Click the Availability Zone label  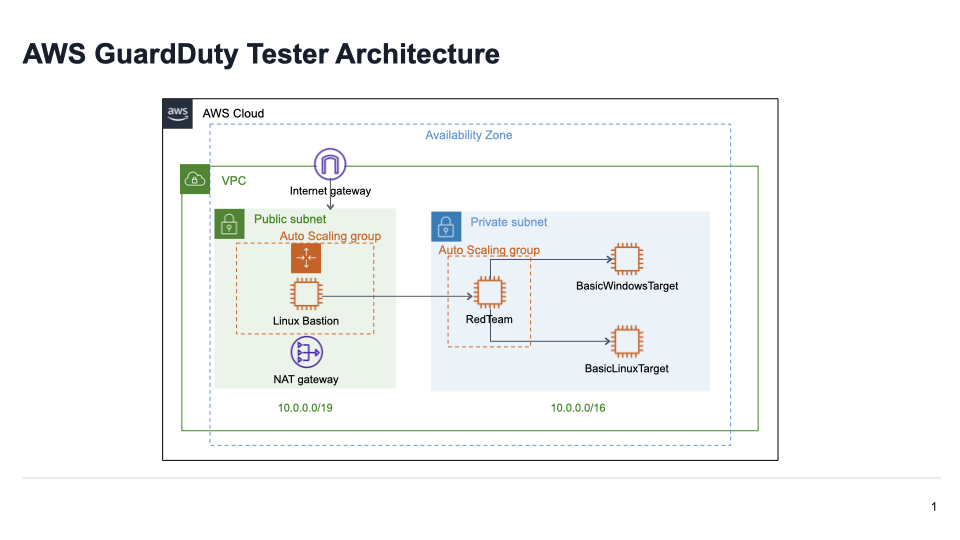[469, 135]
